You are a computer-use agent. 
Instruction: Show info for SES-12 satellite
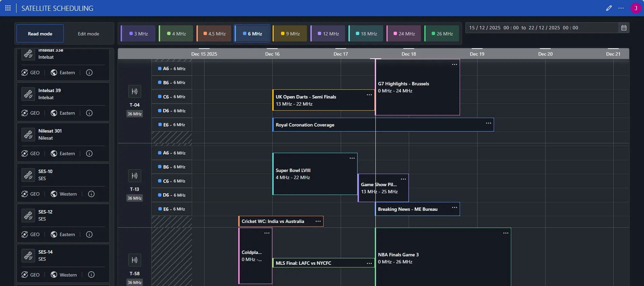pyautogui.click(x=89, y=234)
